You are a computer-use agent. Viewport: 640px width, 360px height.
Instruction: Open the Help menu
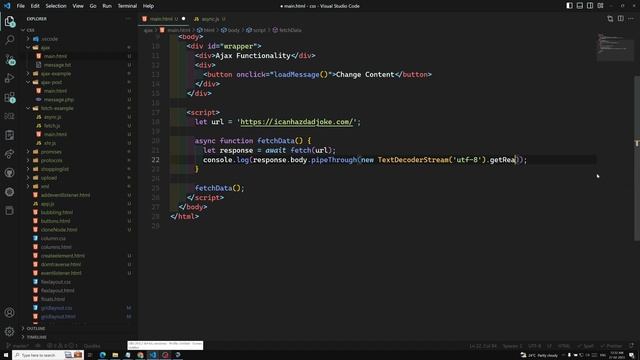click(x=148, y=6)
